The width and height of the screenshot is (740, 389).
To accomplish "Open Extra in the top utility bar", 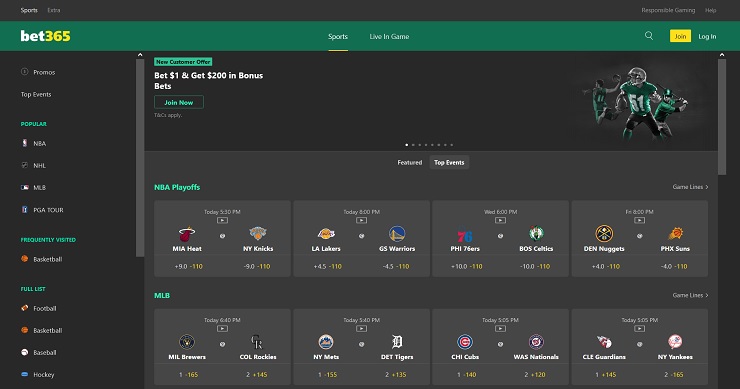I will point(54,10).
